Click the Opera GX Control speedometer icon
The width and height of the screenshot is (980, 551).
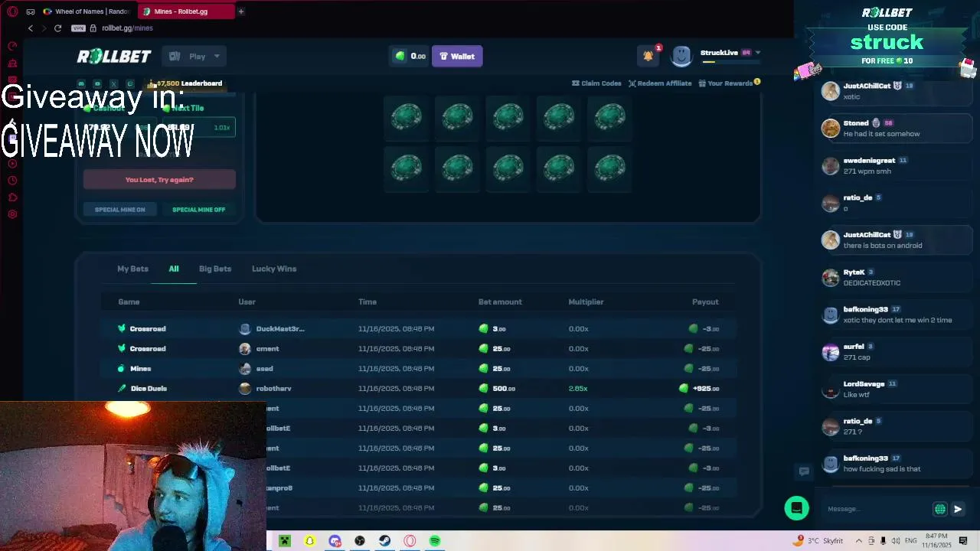12,46
